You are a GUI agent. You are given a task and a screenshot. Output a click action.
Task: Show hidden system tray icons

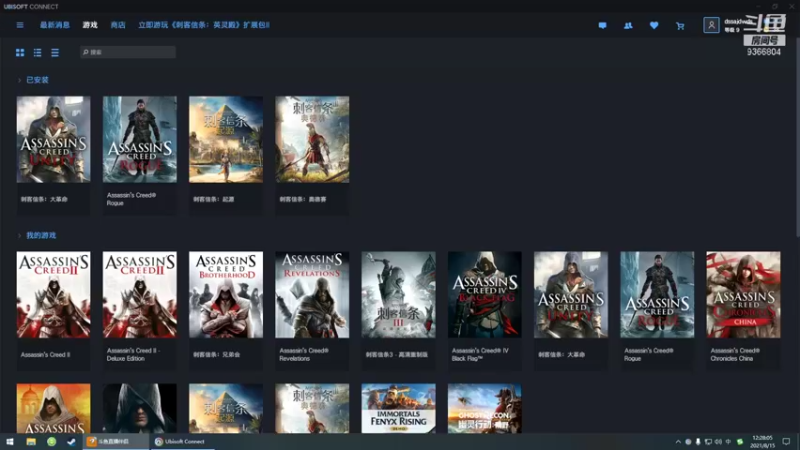pyautogui.click(x=678, y=442)
